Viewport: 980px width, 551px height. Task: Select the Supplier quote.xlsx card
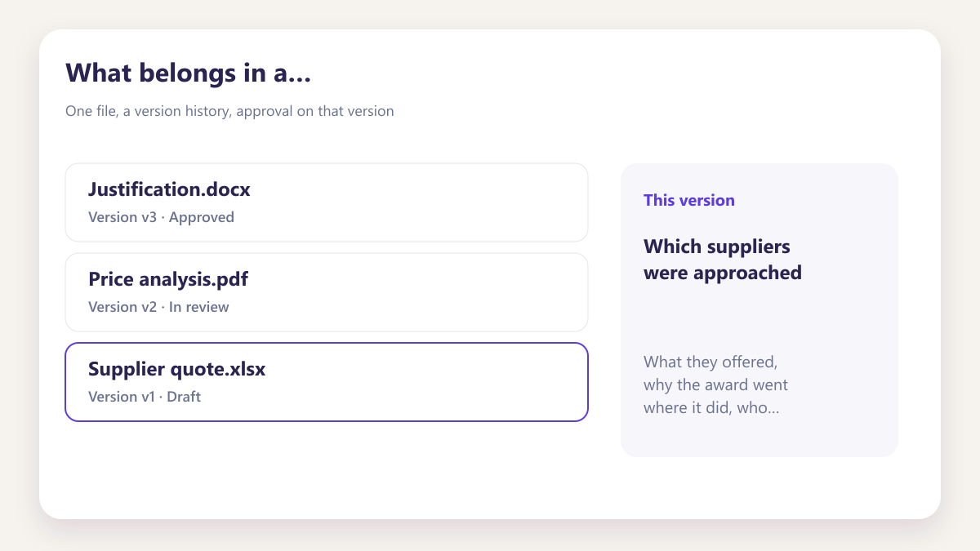327,382
